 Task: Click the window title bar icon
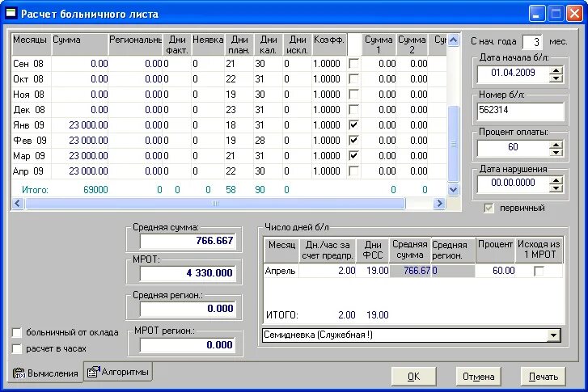coord(11,14)
